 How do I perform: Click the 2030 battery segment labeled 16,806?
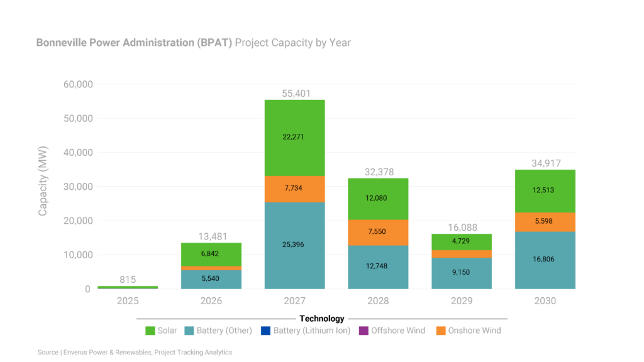click(x=545, y=260)
